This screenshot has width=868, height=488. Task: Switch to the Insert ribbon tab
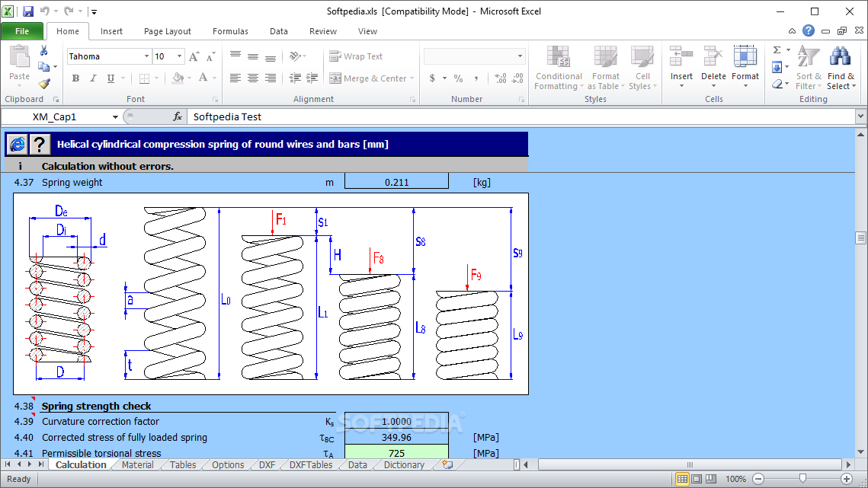point(111,31)
